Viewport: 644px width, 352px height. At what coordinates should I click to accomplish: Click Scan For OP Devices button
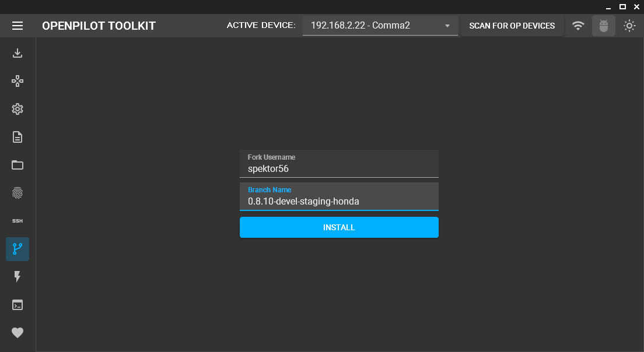[x=512, y=26]
